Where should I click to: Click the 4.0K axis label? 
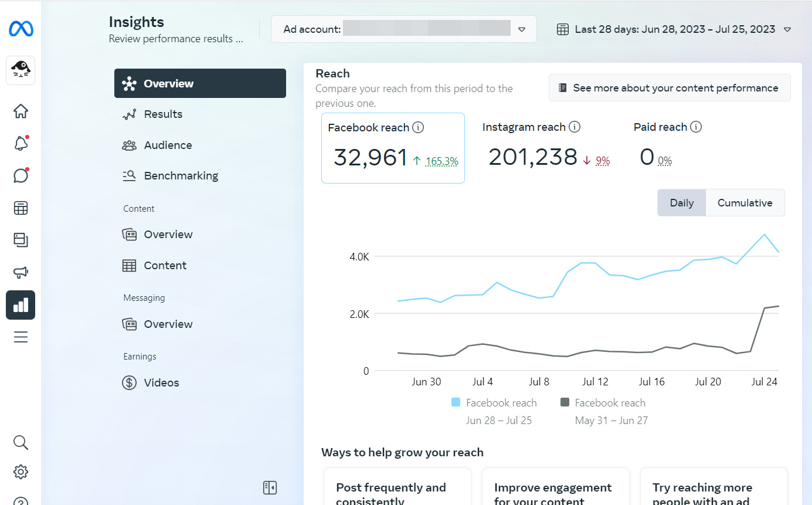click(x=359, y=257)
